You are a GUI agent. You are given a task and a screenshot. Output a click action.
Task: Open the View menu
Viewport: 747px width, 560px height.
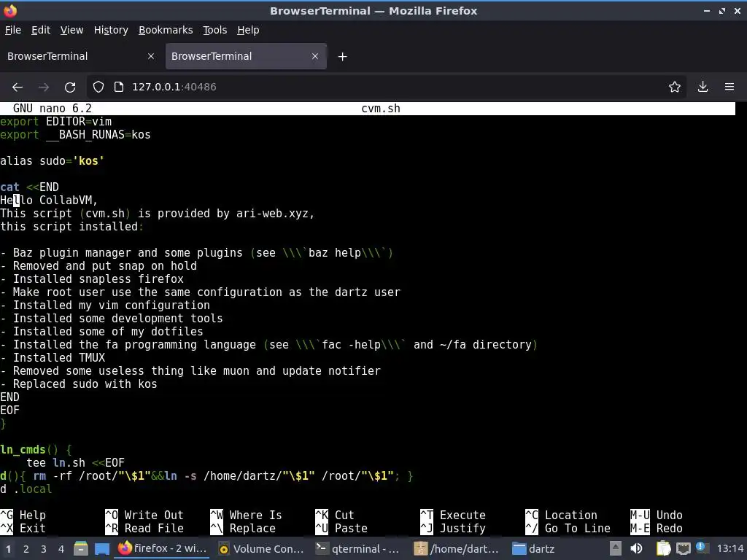click(71, 30)
